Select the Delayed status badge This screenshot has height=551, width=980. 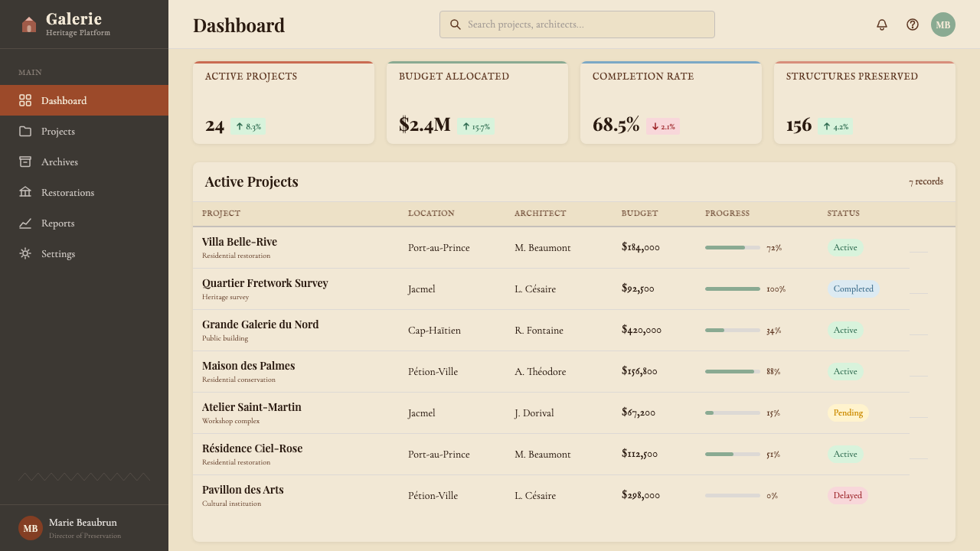[848, 495]
